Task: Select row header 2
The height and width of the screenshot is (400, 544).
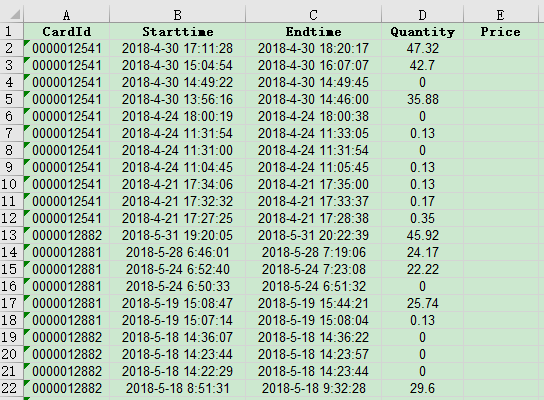Action: 11,48
